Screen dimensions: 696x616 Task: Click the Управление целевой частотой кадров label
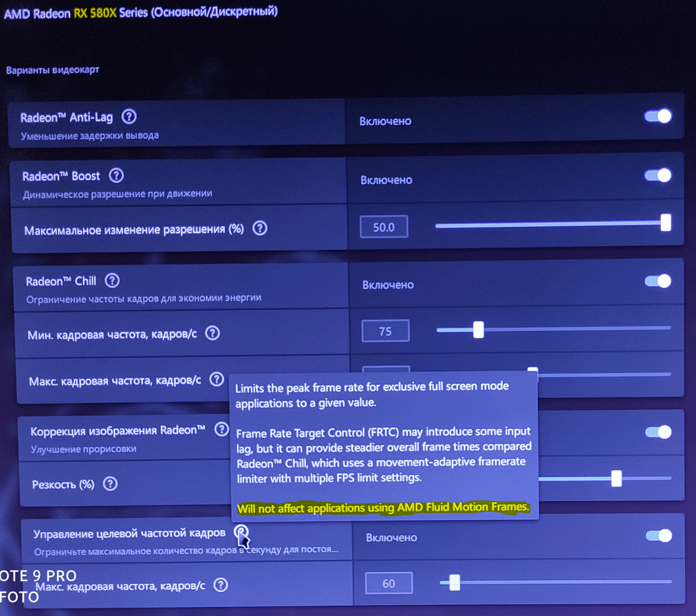tap(129, 533)
